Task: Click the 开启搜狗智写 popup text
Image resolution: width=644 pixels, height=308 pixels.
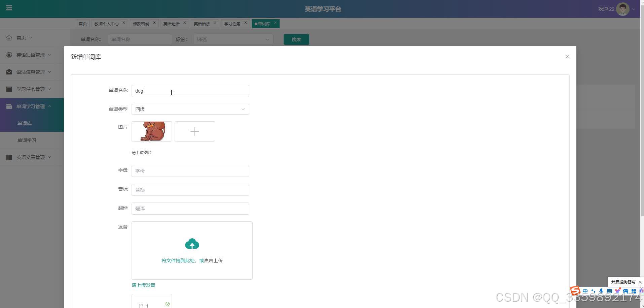Action: (x=623, y=282)
